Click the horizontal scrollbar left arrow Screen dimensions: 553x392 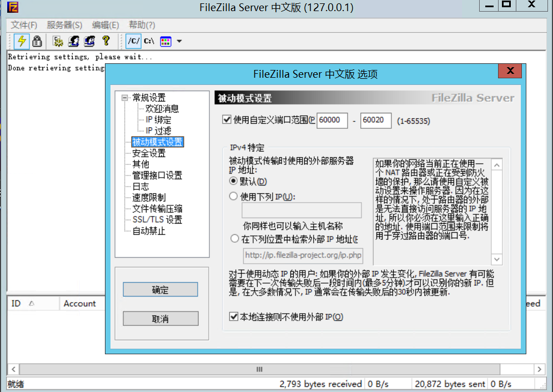point(13,369)
